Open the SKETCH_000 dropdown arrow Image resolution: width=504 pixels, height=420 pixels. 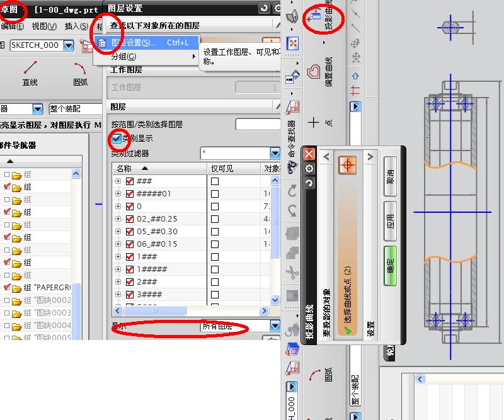tap(69, 45)
